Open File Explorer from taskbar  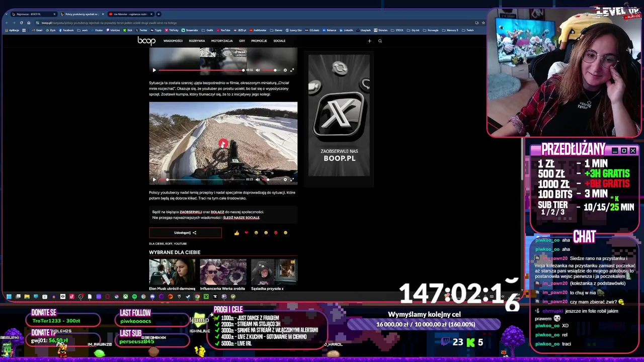27,297
